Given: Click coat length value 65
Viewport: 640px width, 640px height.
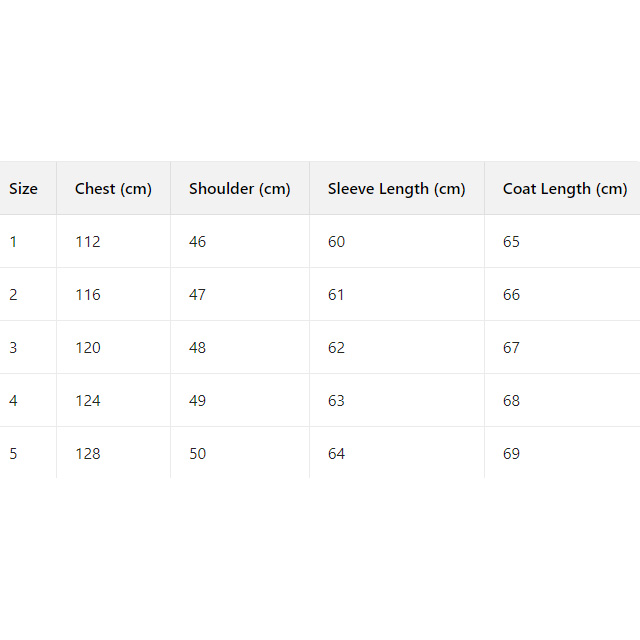Looking at the screenshot, I should pyautogui.click(x=511, y=242).
